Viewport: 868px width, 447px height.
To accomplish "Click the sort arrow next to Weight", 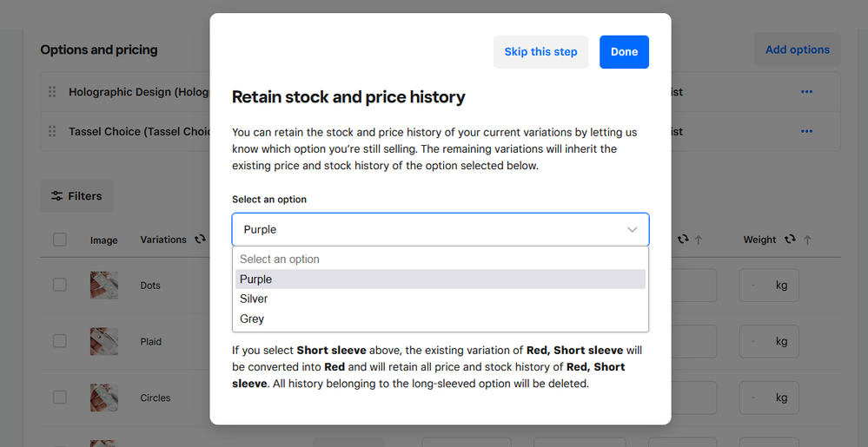I will [807, 240].
